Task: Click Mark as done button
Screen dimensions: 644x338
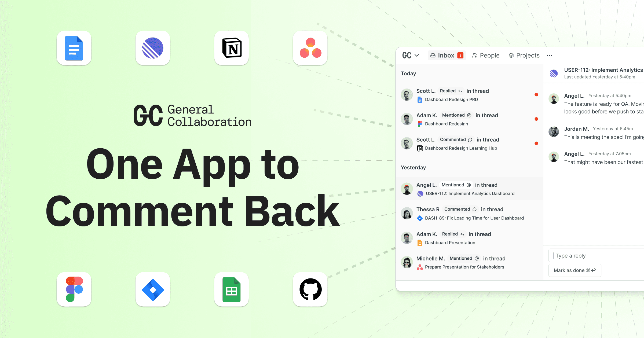Action: click(x=574, y=270)
